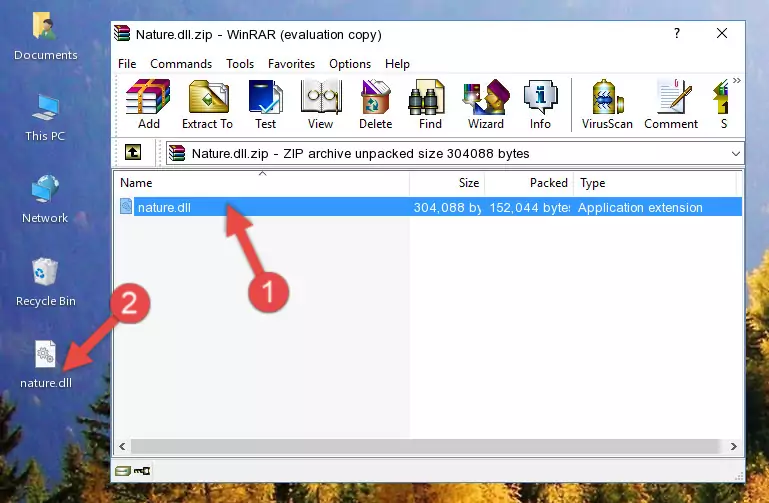769x503 pixels.
Task: Sort by Size column header
Action: click(x=447, y=183)
